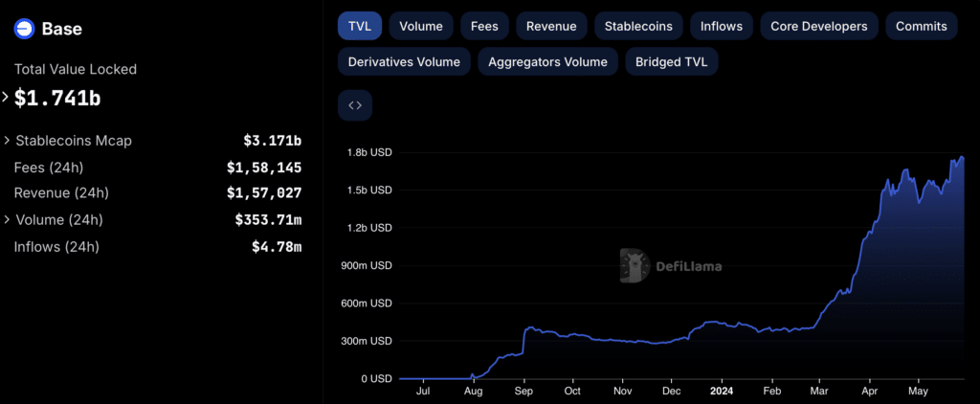Click the Fees (24h) label
Screen dimensions: 980x404
click(49, 168)
